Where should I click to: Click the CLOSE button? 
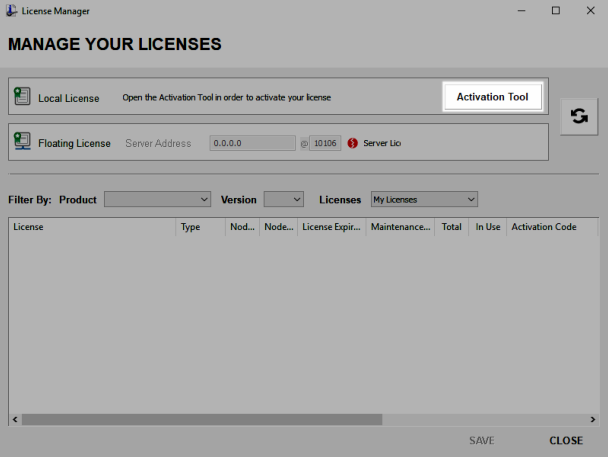(x=566, y=440)
